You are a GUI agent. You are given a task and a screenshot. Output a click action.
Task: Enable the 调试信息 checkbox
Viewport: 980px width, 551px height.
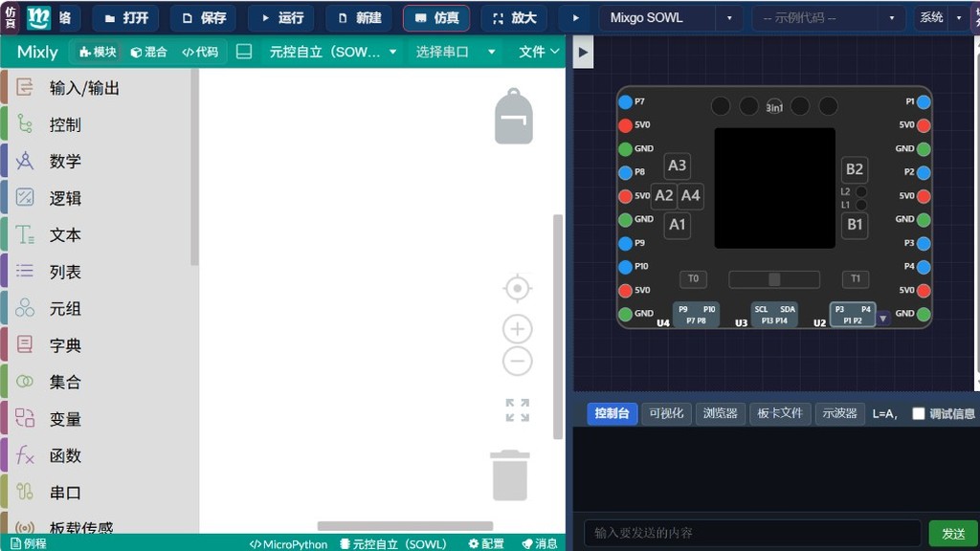tap(918, 413)
